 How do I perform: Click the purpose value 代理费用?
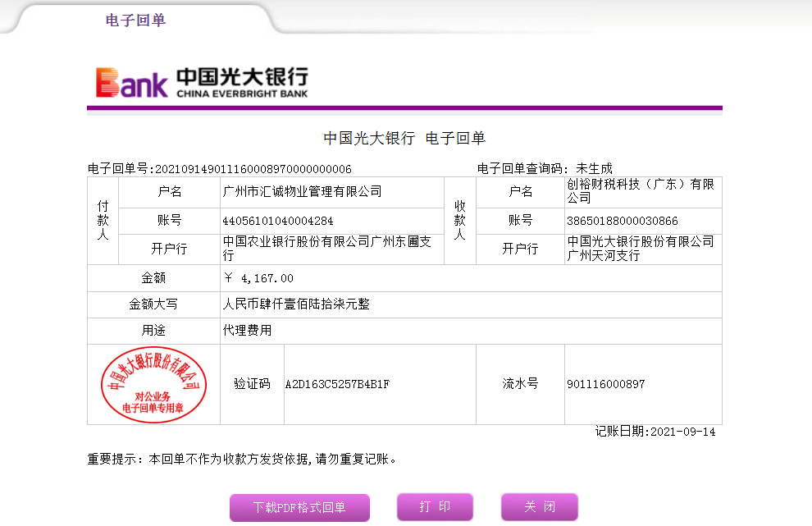(x=247, y=330)
